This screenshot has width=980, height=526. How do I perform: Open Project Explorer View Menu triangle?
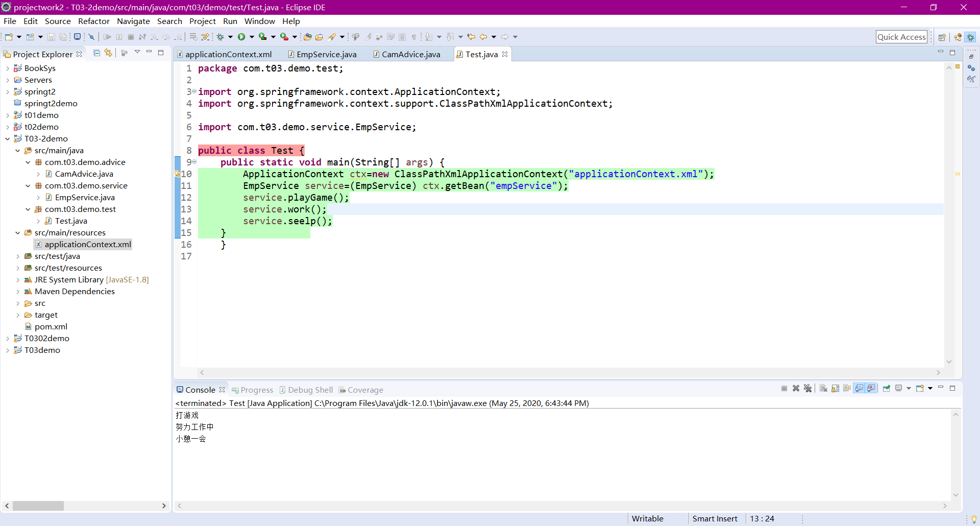(x=137, y=53)
